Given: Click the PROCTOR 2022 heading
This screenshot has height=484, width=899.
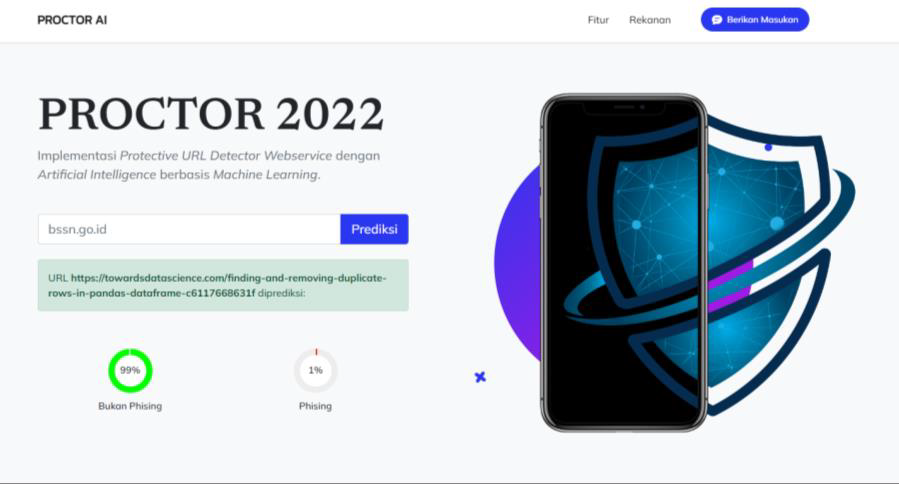Looking at the screenshot, I should point(211,114).
